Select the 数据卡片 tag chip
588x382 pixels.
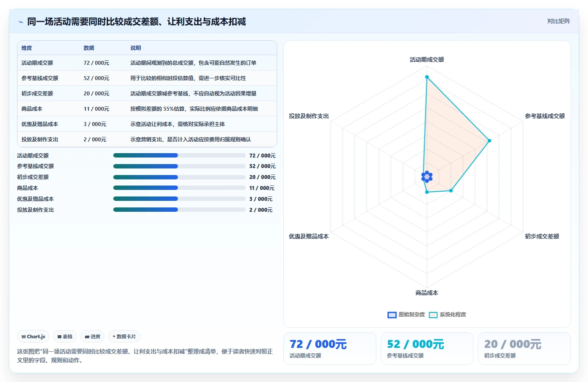click(x=124, y=336)
